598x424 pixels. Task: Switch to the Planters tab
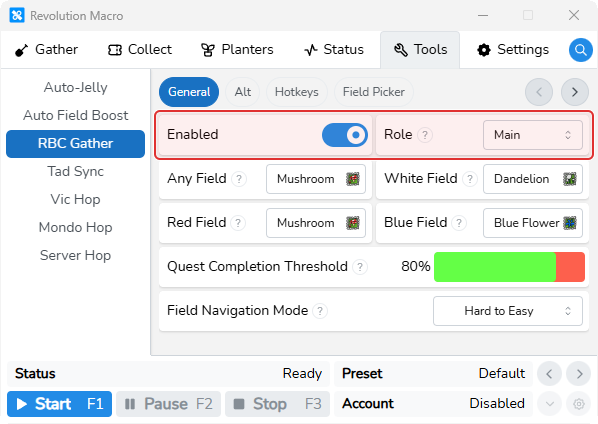tap(237, 50)
